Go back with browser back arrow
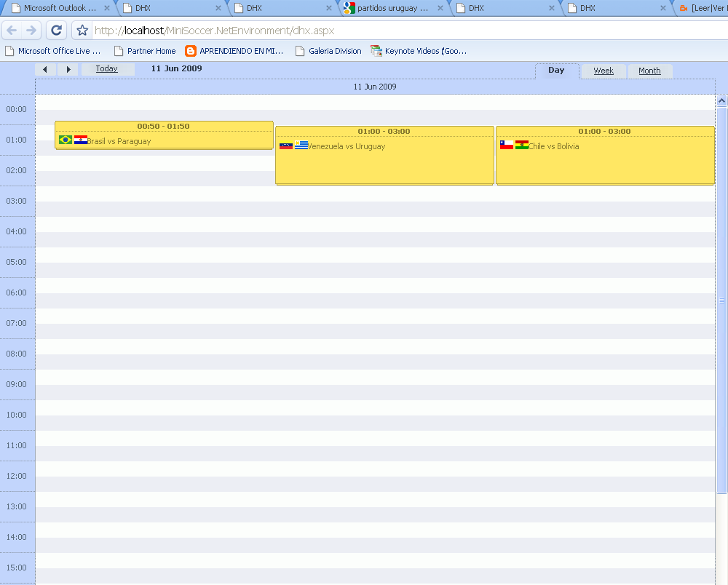 click(x=12, y=31)
